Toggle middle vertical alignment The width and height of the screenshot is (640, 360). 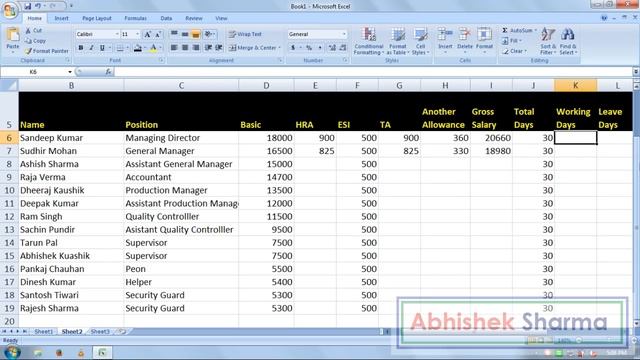point(185,34)
